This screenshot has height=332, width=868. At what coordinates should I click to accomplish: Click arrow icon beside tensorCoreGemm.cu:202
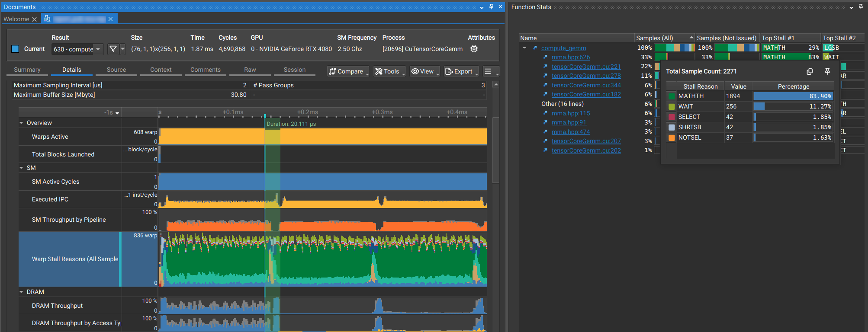545,150
